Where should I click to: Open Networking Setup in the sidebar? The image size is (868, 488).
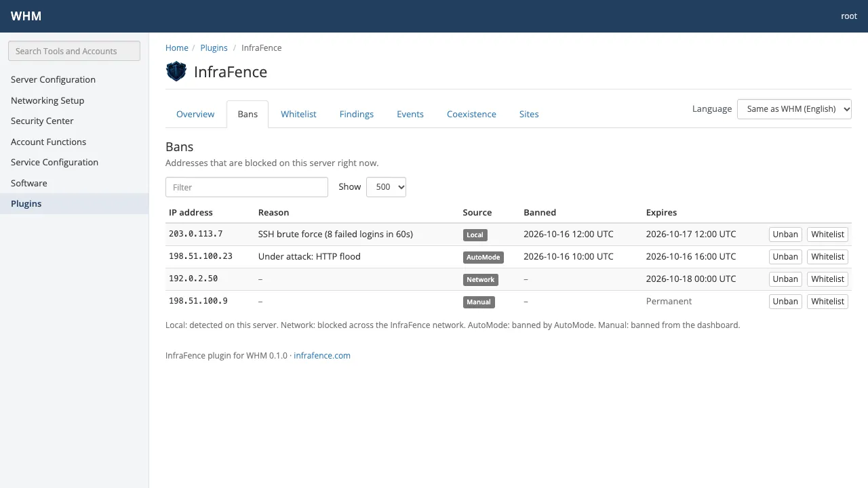coord(74,100)
